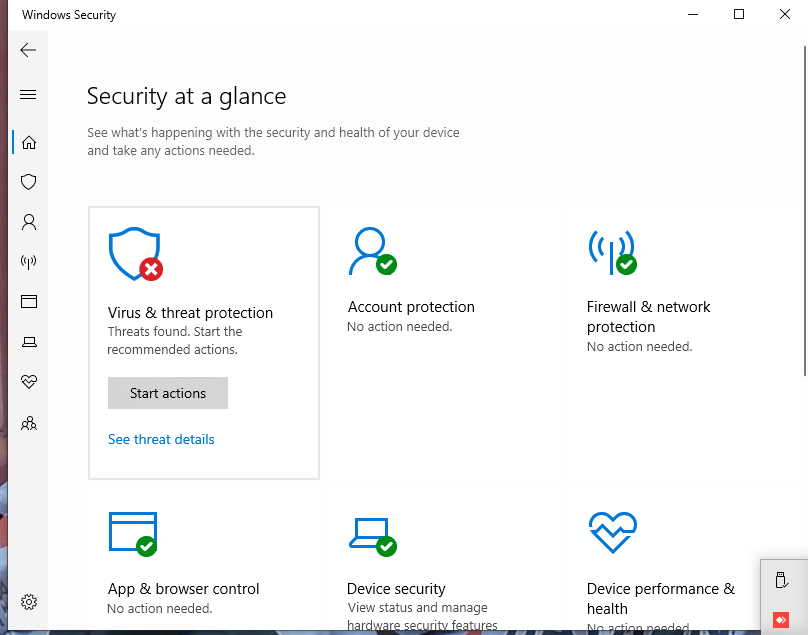Open Account protection person icon in sidebar
Screen dimensions: 808x635
pyautogui.click(x=29, y=222)
